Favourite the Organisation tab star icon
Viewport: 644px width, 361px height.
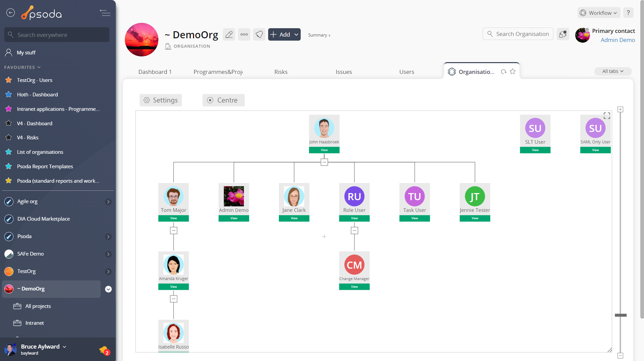click(x=512, y=71)
